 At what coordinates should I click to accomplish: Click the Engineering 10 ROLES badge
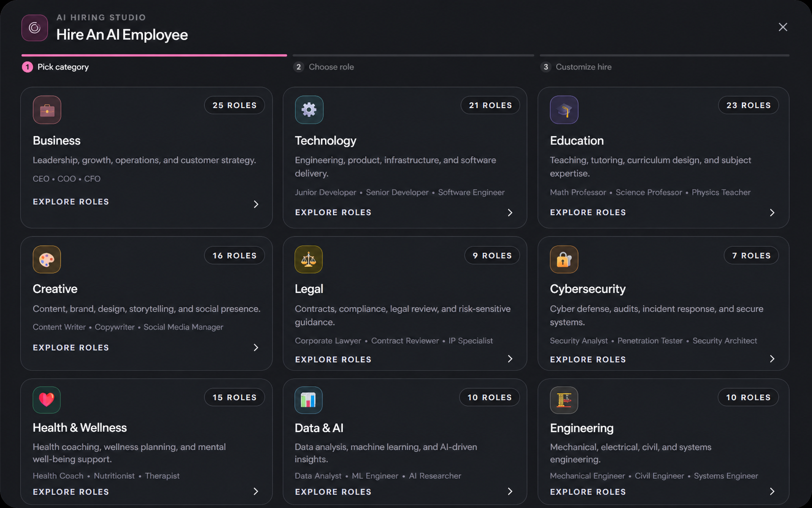[748, 397]
